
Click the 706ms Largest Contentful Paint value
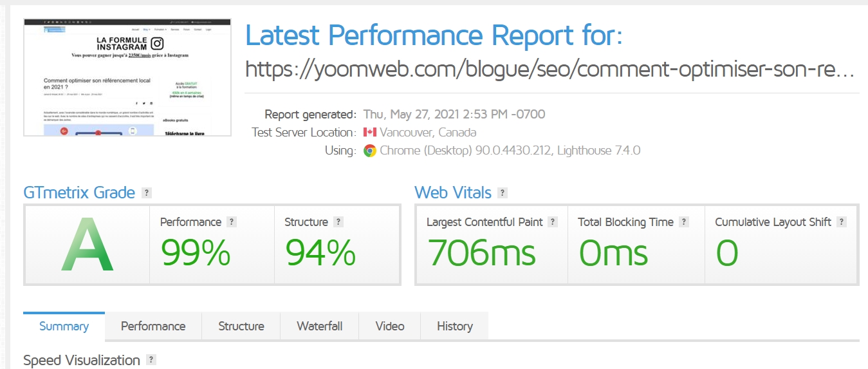[x=482, y=252]
